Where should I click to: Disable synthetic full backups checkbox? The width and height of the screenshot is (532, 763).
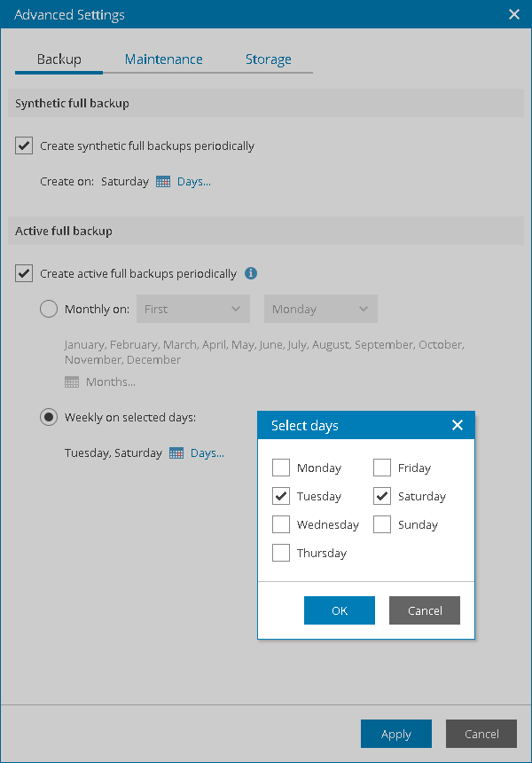pos(24,146)
